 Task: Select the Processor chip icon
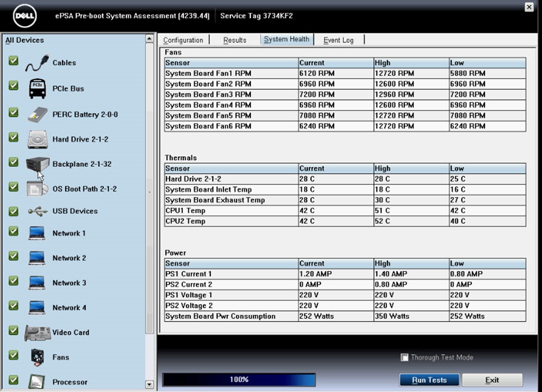click(x=37, y=381)
